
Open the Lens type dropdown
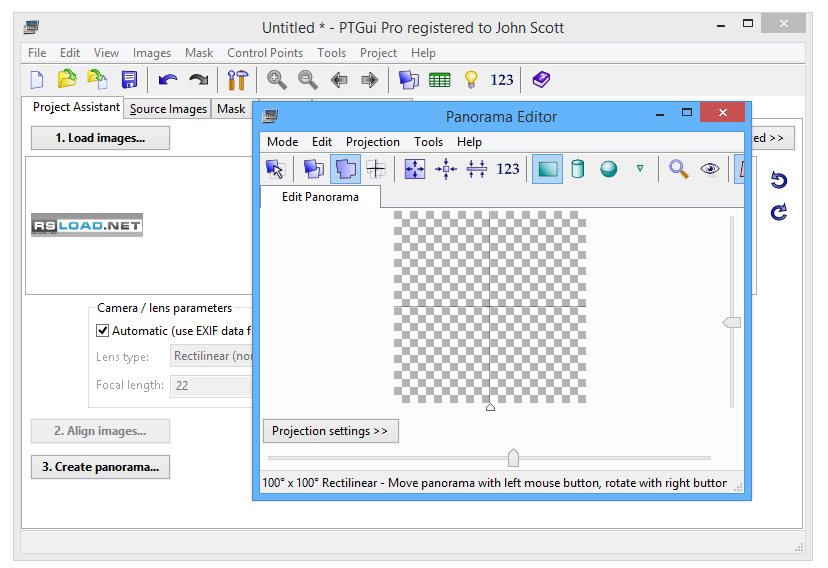click(x=211, y=356)
